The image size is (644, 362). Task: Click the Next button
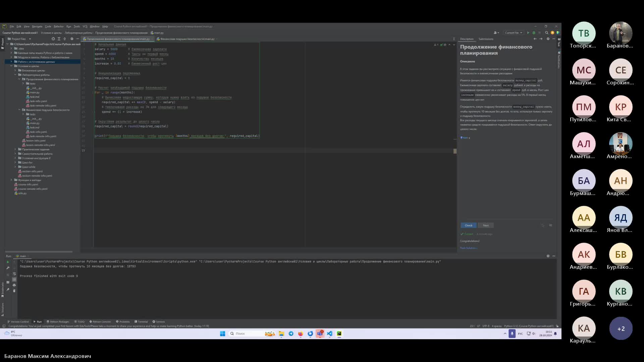tap(486, 226)
